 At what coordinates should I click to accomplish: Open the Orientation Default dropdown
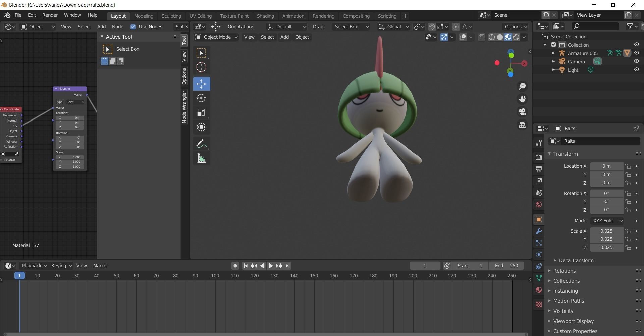287,27
